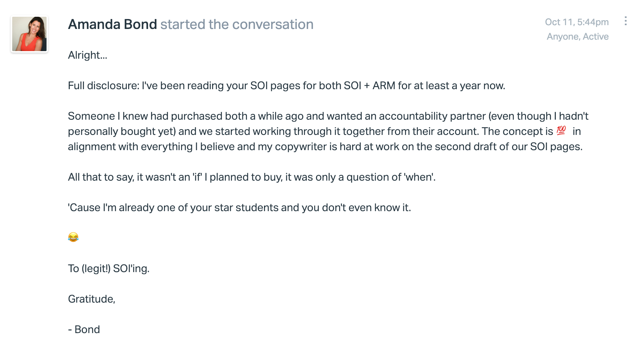
Task: Open the three-dot conversation options menu
Action: click(625, 21)
